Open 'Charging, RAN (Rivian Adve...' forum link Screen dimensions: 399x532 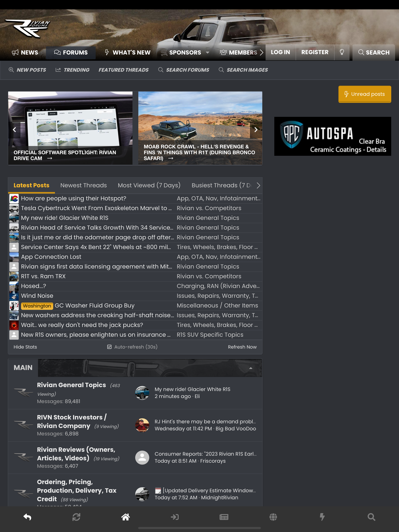(218, 286)
